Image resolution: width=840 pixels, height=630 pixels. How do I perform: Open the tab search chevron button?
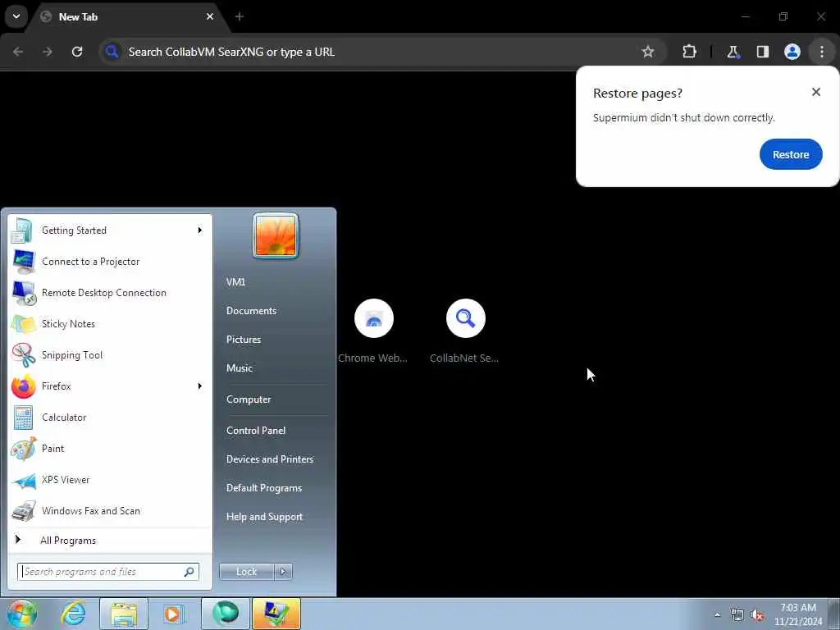pyautogui.click(x=16, y=16)
